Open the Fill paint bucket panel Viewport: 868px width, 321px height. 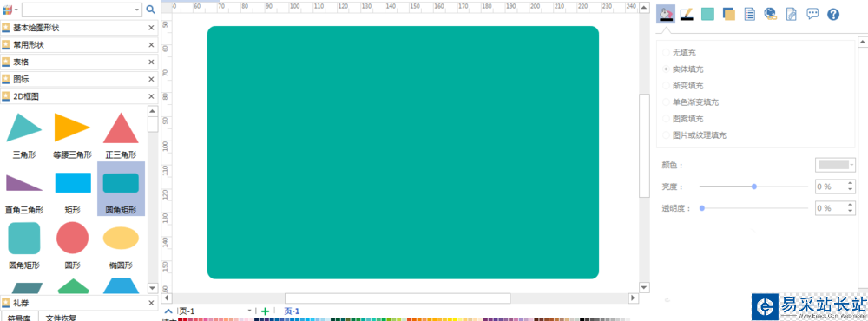point(666,14)
